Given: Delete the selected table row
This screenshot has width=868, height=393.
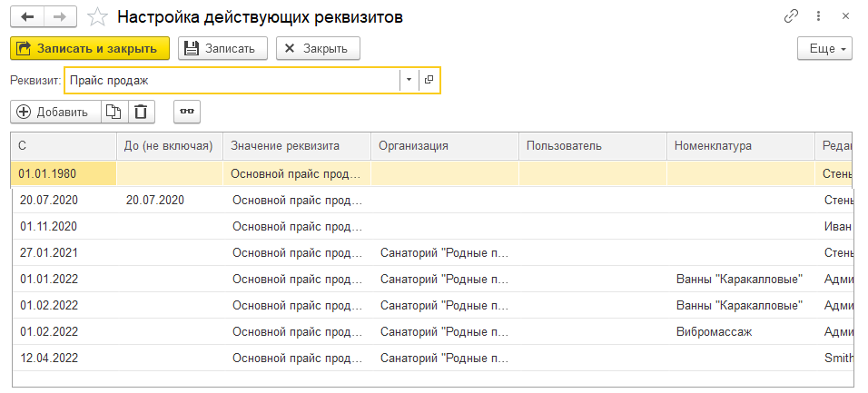Looking at the screenshot, I should pos(141,112).
